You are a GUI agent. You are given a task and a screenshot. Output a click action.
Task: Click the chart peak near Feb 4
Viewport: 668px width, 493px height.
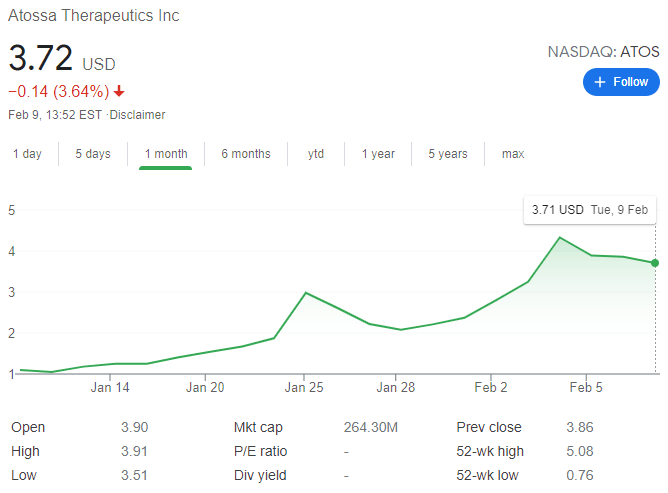tap(559, 238)
